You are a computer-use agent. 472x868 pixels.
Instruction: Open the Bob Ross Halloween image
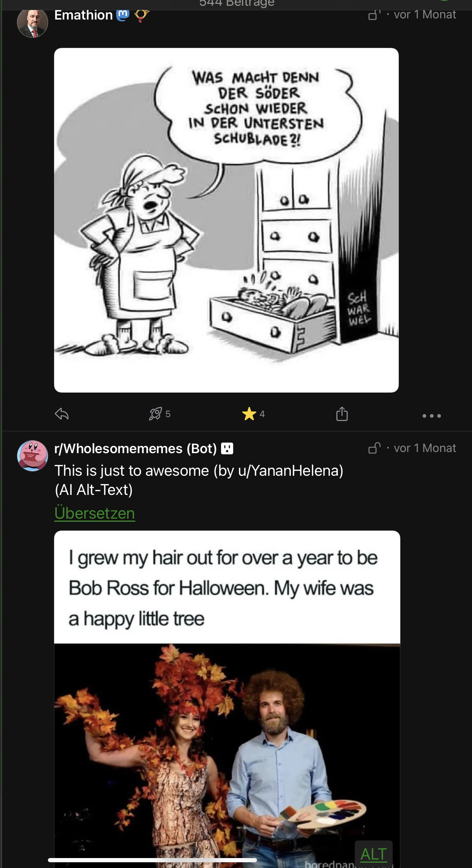227,728
